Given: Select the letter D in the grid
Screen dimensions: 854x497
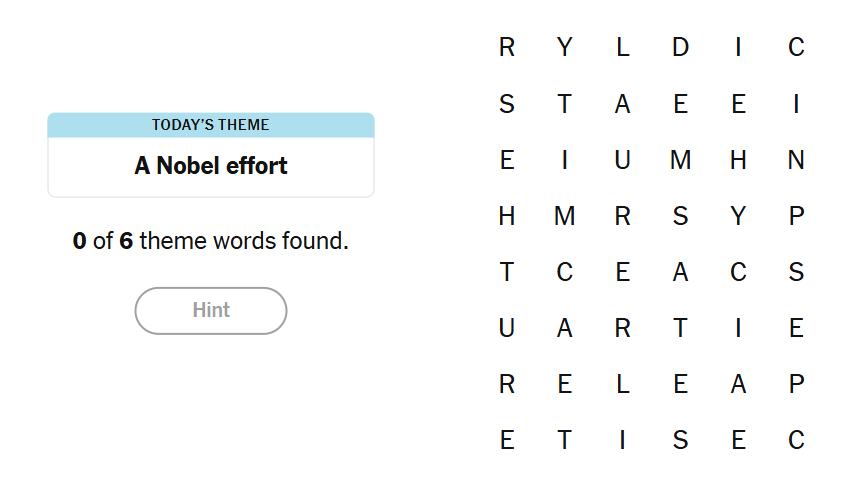Looking at the screenshot, I should pyautogui.click(x=680, y=47).
